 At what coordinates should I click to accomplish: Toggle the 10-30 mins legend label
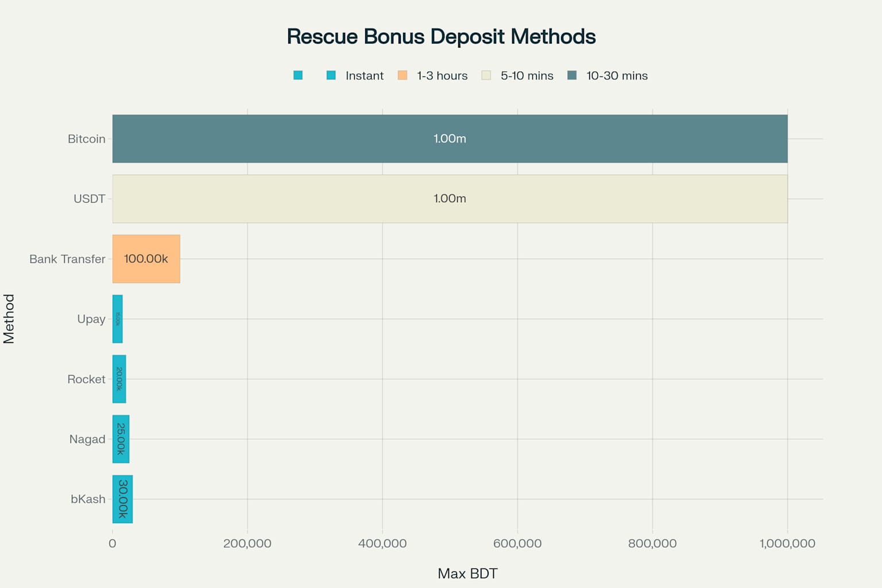tap(617, 76)
